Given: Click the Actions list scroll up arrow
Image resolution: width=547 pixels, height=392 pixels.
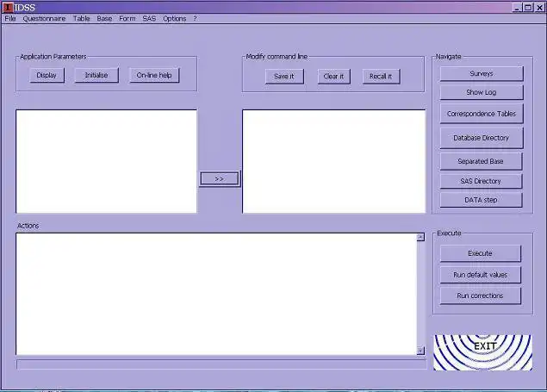Looking at the screenshot, I should pos(420,237).
